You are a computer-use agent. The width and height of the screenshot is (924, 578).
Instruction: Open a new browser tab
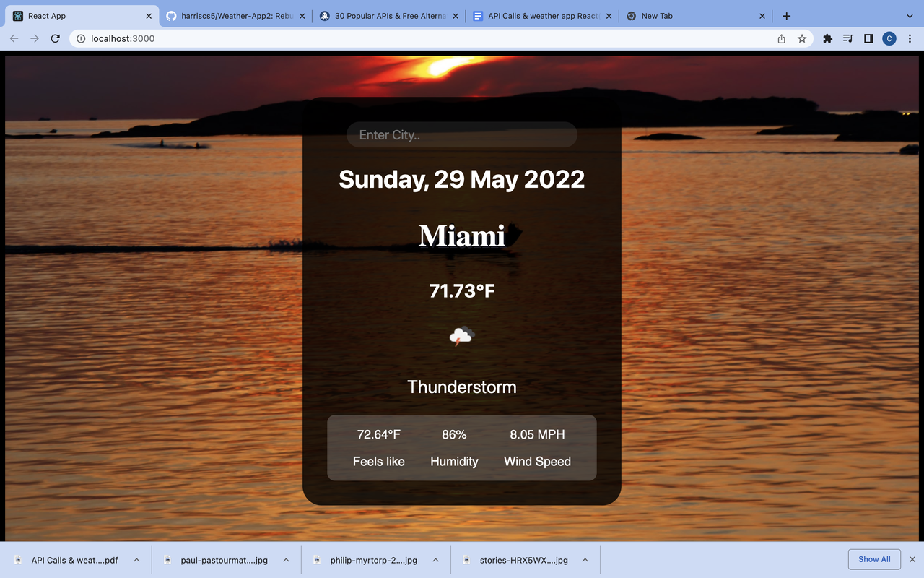(x=786, y=15)
